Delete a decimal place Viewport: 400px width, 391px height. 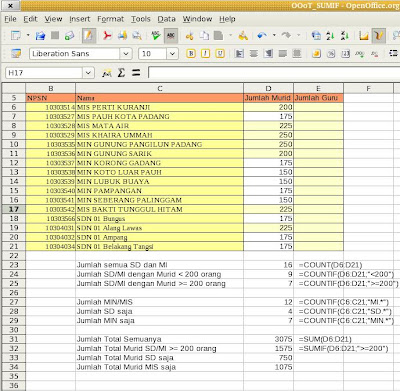tap(374, 53)
